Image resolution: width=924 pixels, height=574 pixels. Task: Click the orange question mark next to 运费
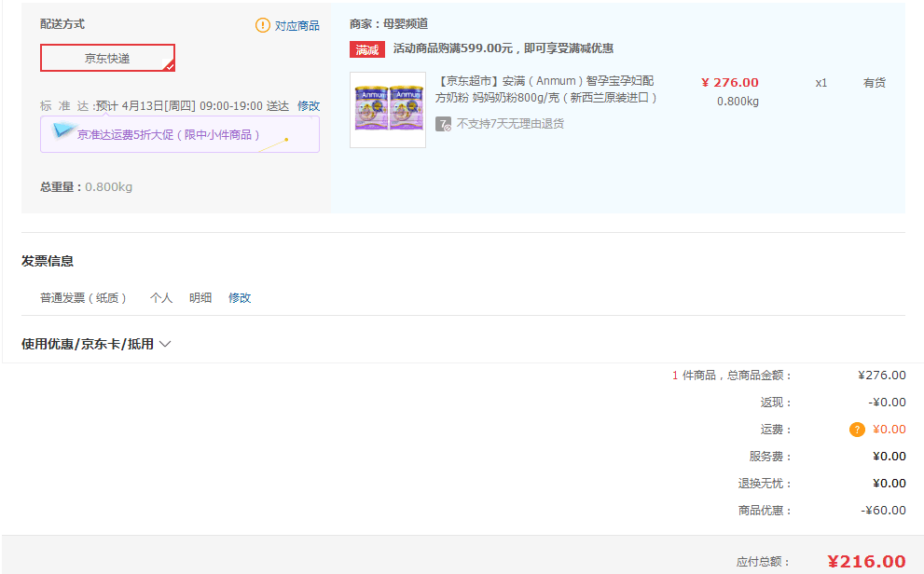tap(857, 430)
